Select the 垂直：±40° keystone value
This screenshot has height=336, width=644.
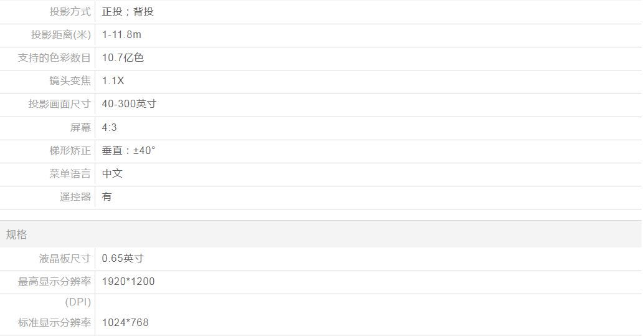click(128, 151)
